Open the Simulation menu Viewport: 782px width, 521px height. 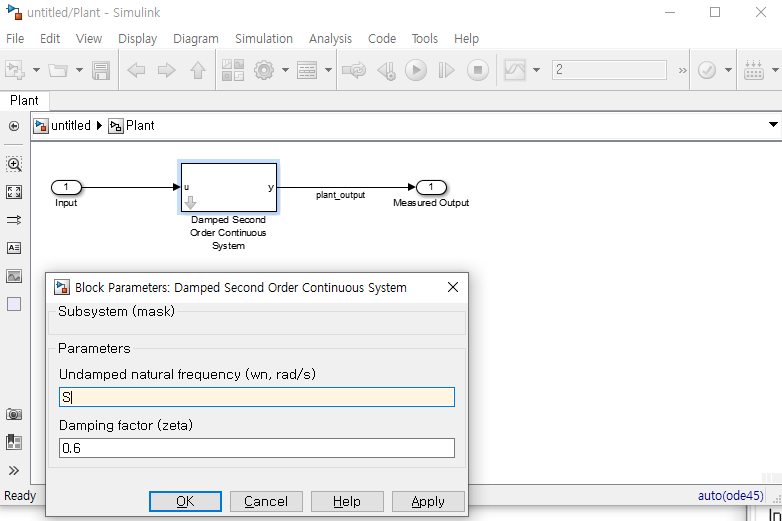click(x=264, y=38)
